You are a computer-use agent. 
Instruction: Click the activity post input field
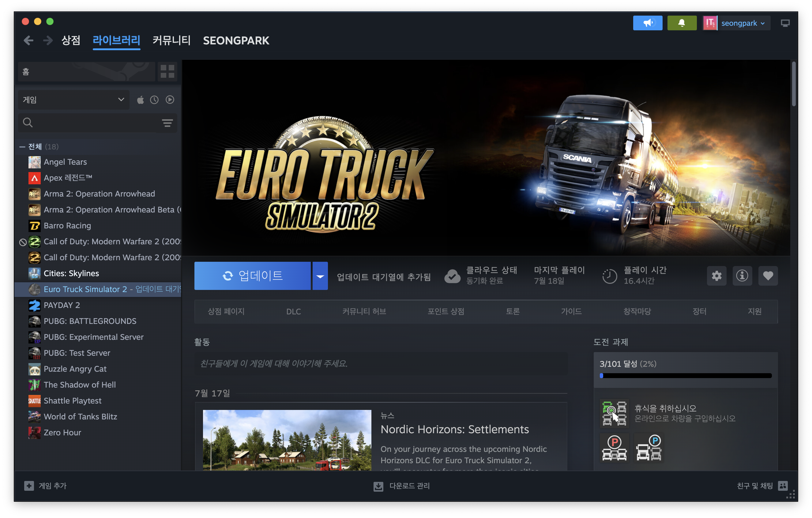point(381,364)
